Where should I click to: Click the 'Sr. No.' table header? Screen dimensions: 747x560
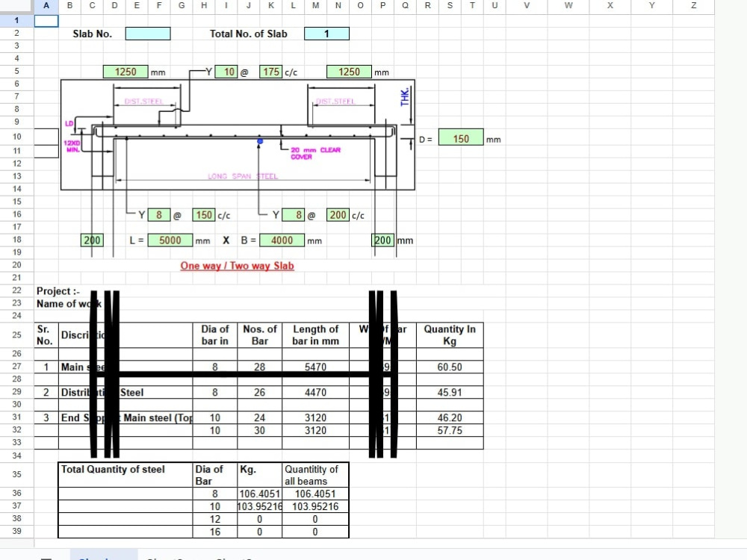[46, 335]
